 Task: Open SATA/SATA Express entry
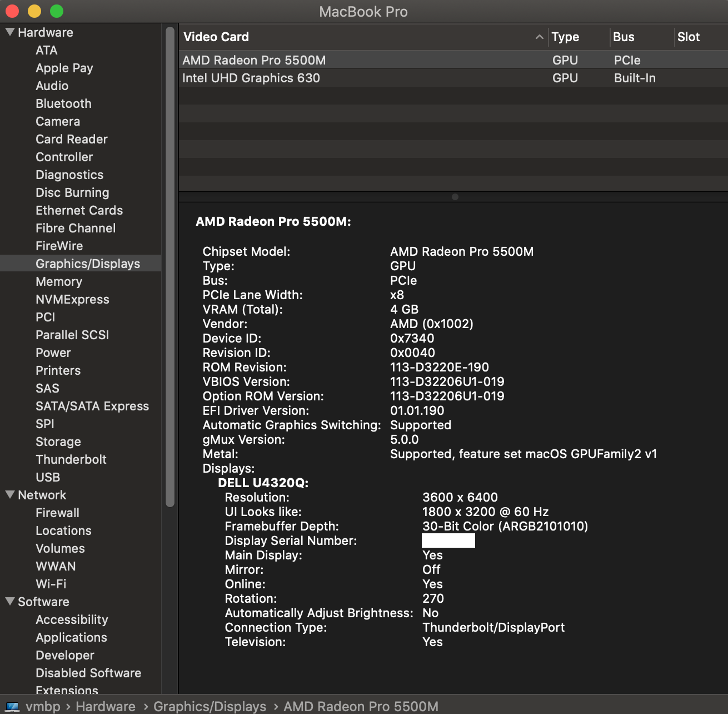92,406
